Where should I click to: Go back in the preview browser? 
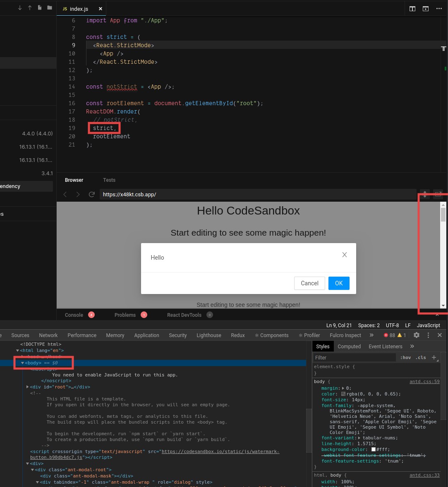(65, 195)
